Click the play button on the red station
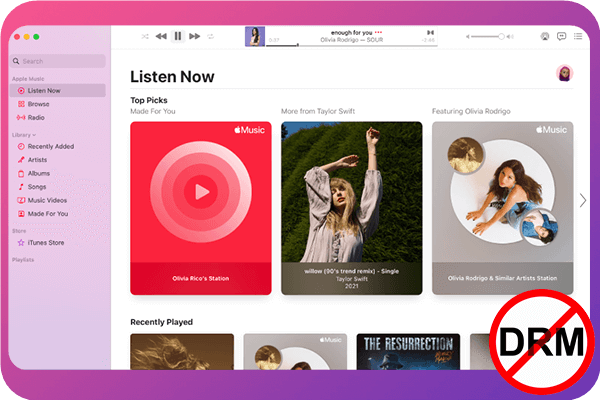Image resolution: width=600 pixels, height=400 pixels. (201, 192)
